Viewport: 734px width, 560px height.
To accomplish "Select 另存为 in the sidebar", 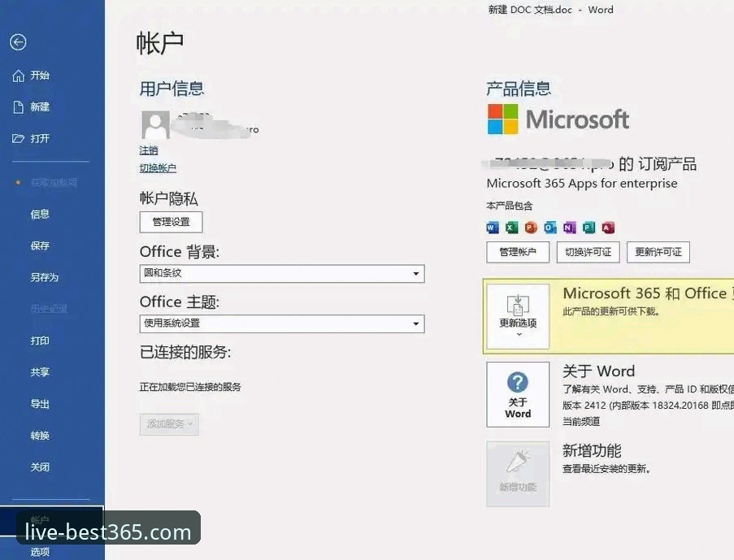I will [x=45, y=278].
